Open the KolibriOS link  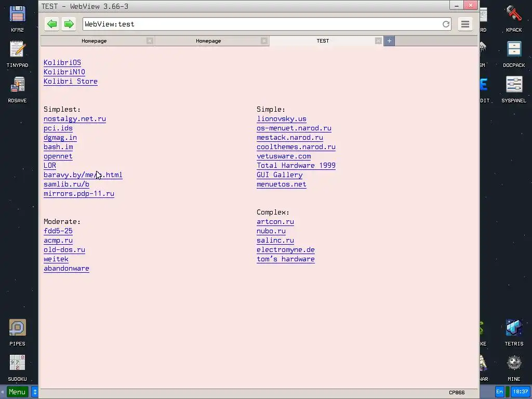click(62, 63)
